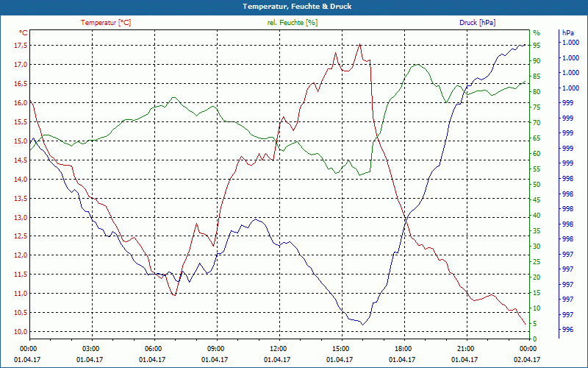Image resolution: width=588 pixels, height=368 pixels.
Task: Click the 12:00 time axis label
Action: pyautogui.click(x=278, y=348)
